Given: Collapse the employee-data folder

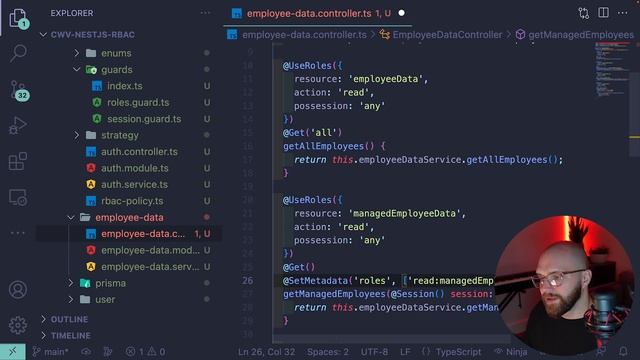Looking at the screenshot, I should click(129, 218).
